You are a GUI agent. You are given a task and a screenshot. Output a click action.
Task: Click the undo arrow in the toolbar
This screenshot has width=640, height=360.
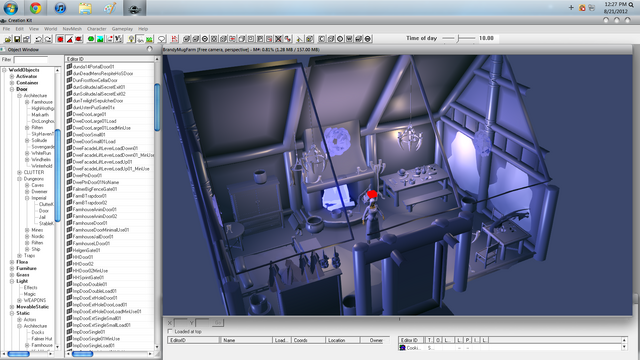click(x=38, y=39)
